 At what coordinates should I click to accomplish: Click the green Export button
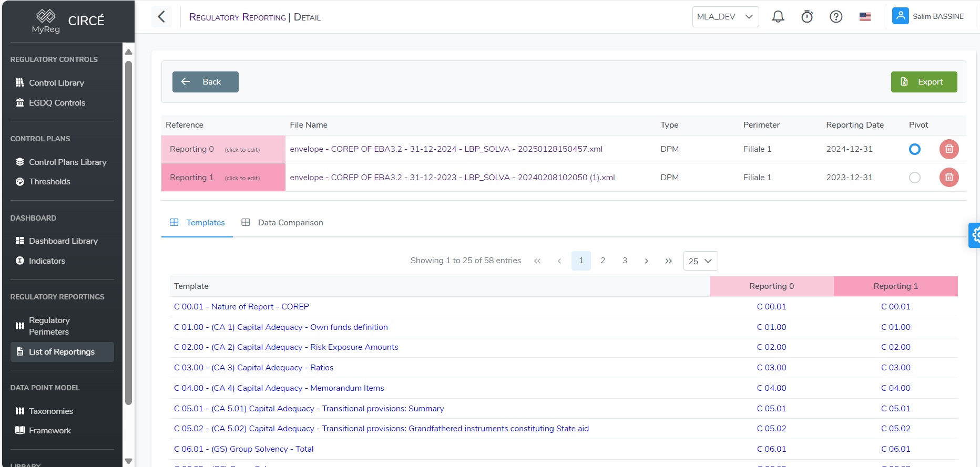pos(924,82)
